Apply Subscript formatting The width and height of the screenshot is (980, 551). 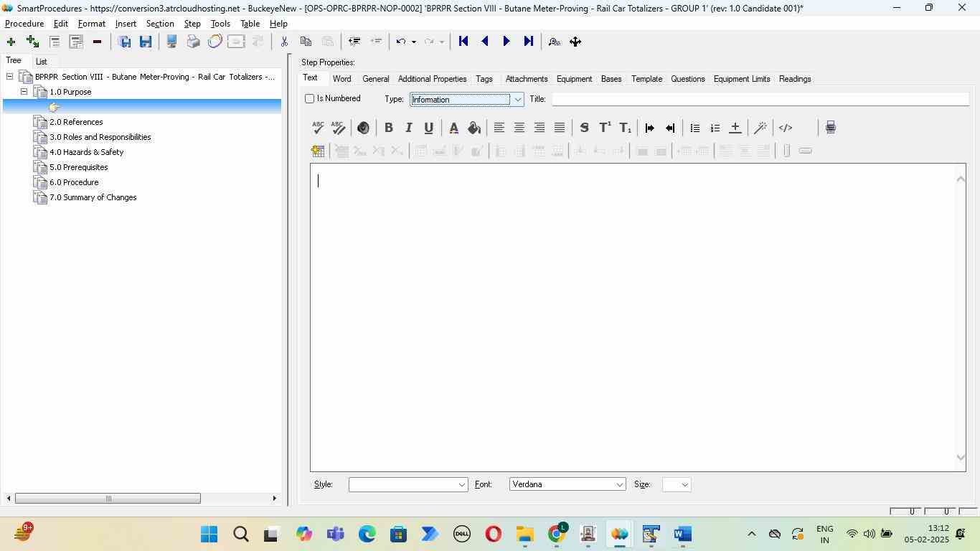tap(625, 128)
